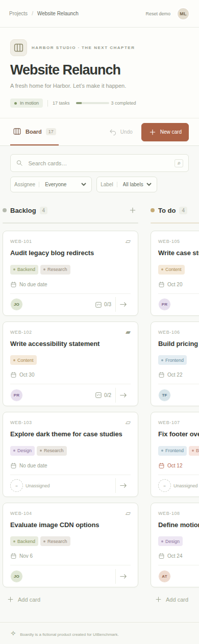Image resolution: width=199 pixels, height=644 pixels.
Task: Open card Write accessibility statement
Action: (x=55, y=344)
